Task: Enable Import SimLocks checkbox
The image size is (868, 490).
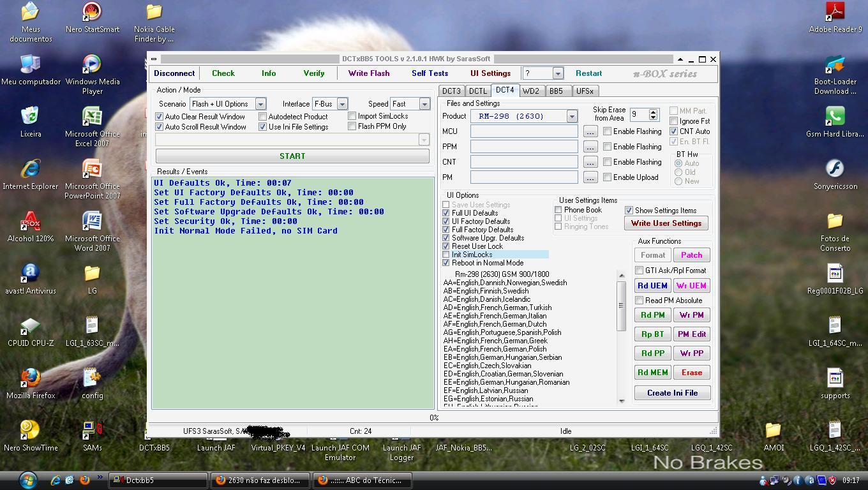Action: click(x=352, y=116)
